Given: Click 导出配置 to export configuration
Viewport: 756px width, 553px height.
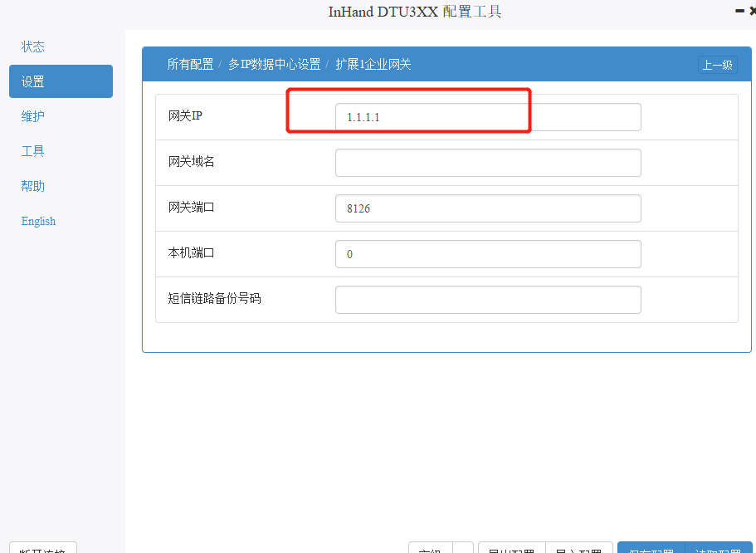Looking at the screenshot, I should [512, 549].
